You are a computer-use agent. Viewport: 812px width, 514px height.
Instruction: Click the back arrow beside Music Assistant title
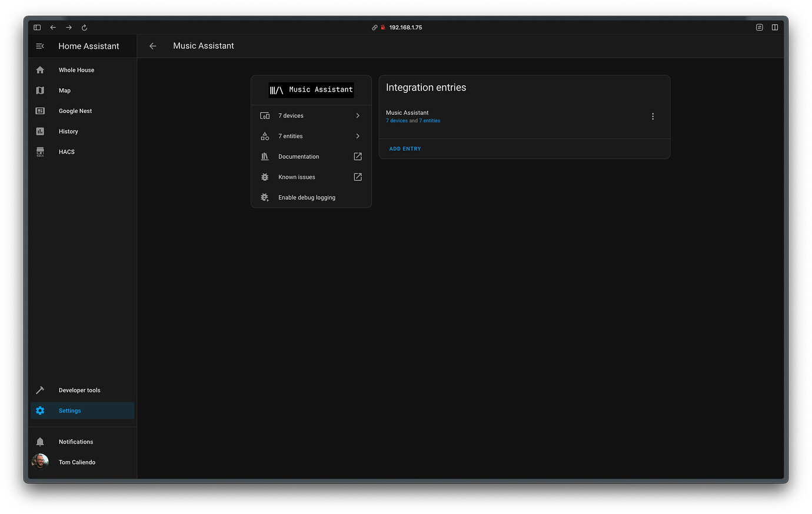pyautogui.click(x=152, y=46)
